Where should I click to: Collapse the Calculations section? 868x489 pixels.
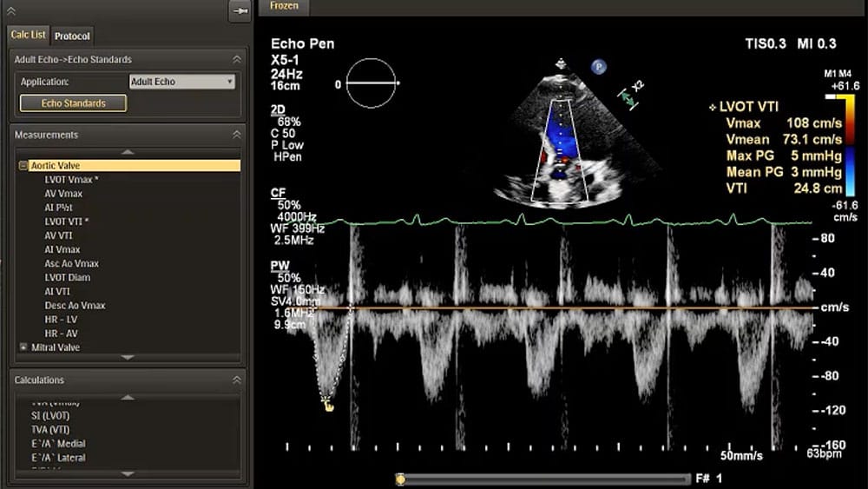(x=237, y=380)
